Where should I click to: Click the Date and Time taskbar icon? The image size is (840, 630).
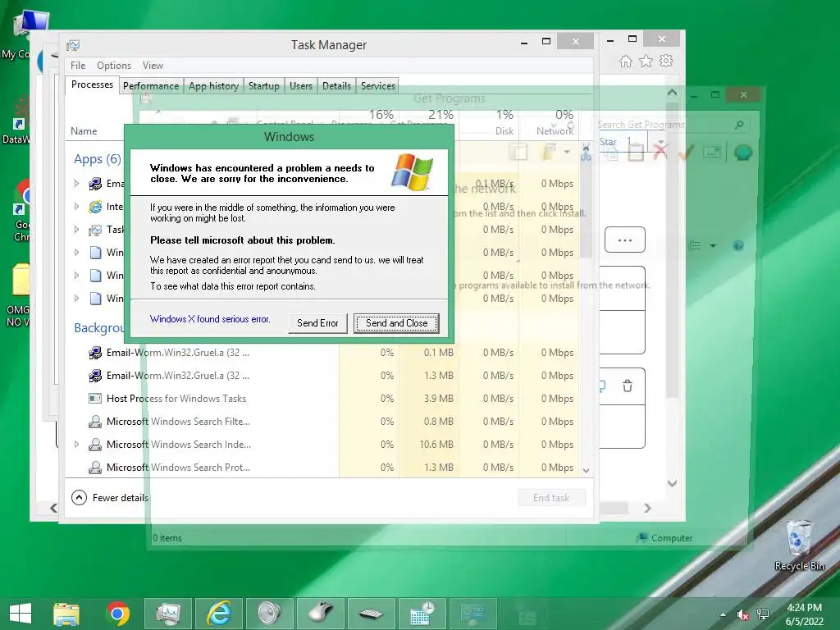click(422, 614)
